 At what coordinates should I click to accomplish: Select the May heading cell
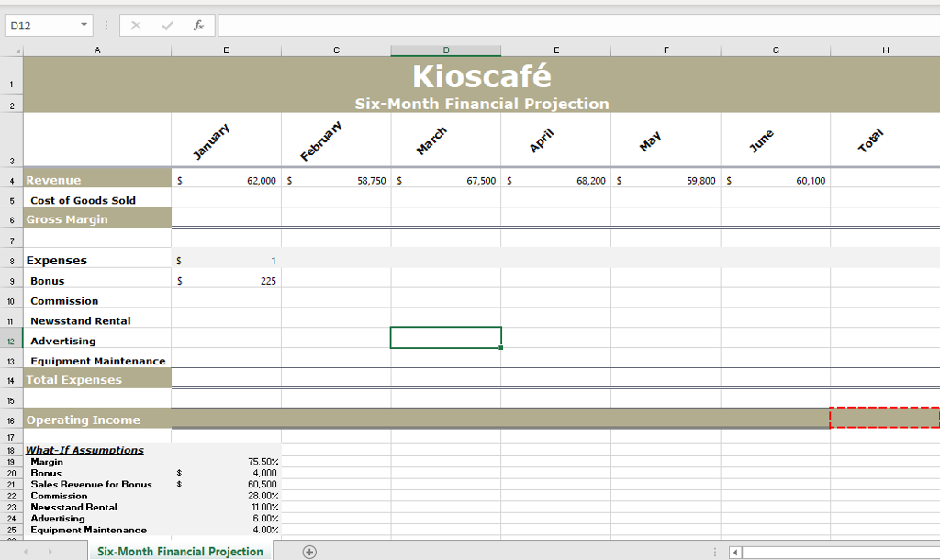(666, 140)
